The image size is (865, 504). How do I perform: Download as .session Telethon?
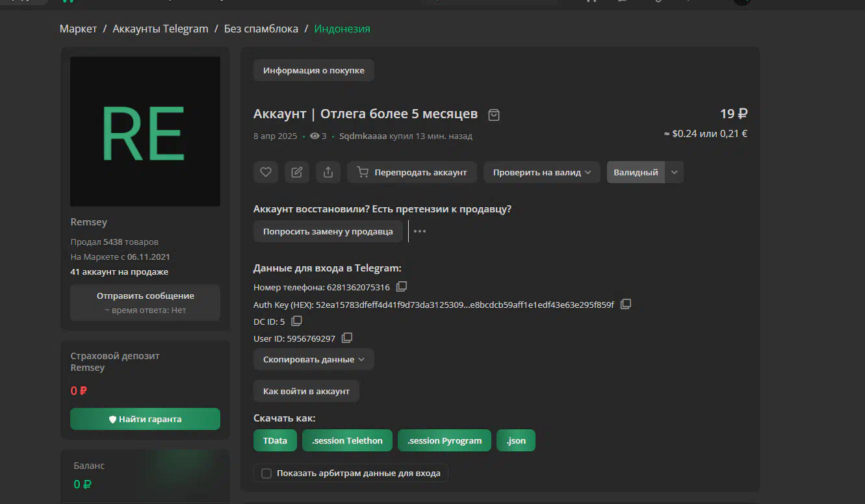(x=347, y=440)
